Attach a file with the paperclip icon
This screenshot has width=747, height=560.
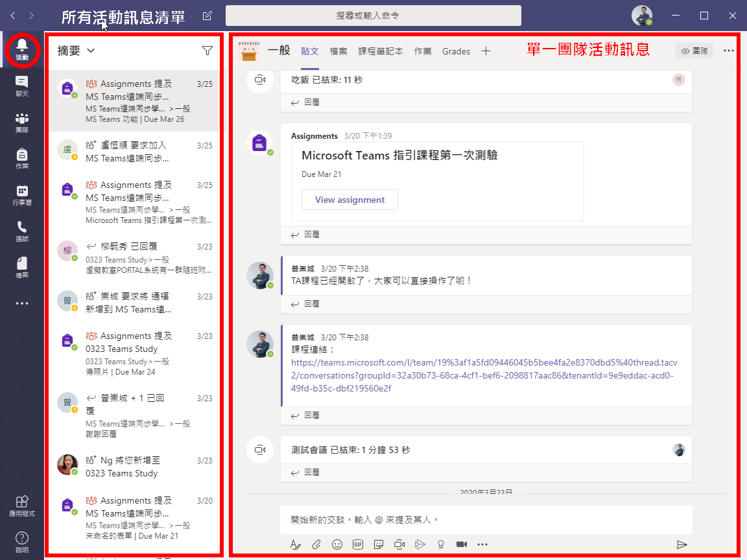[316, 544]
